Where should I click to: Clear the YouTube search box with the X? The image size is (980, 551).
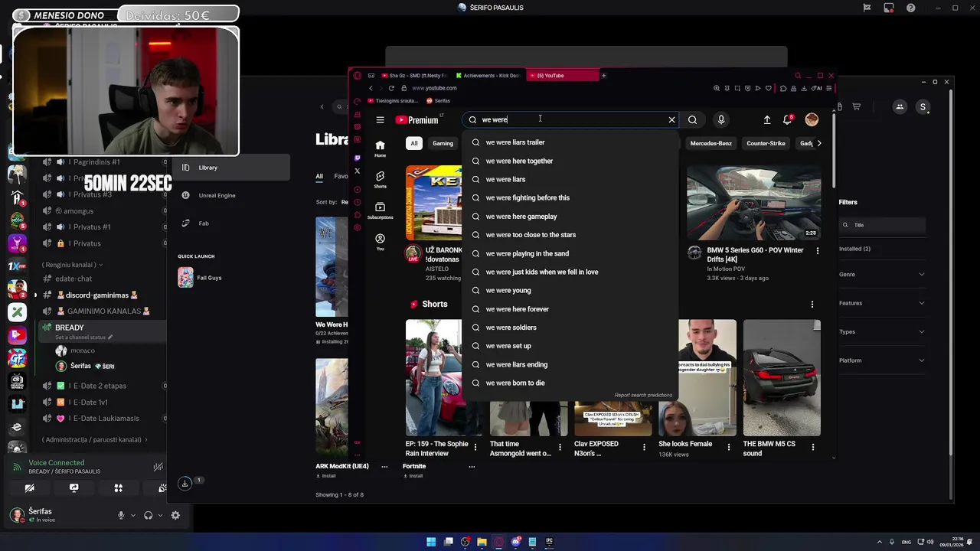pos(671,119)
